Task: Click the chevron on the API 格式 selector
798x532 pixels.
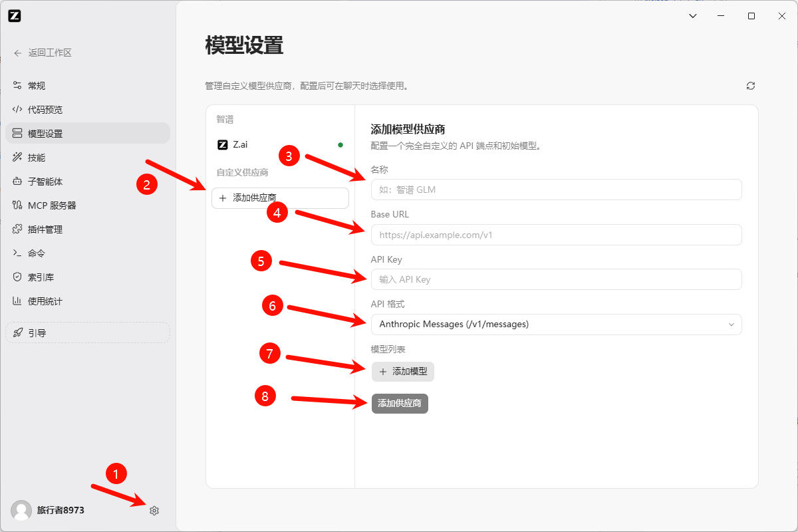Action: coord(731,325)
